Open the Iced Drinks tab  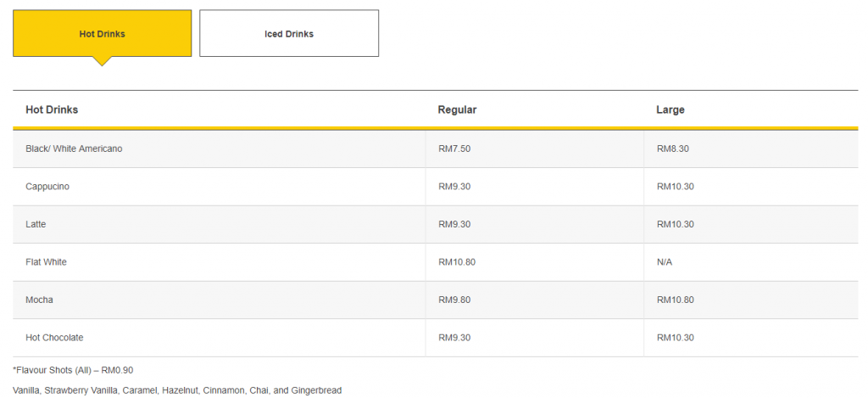[x=289, y=34]
